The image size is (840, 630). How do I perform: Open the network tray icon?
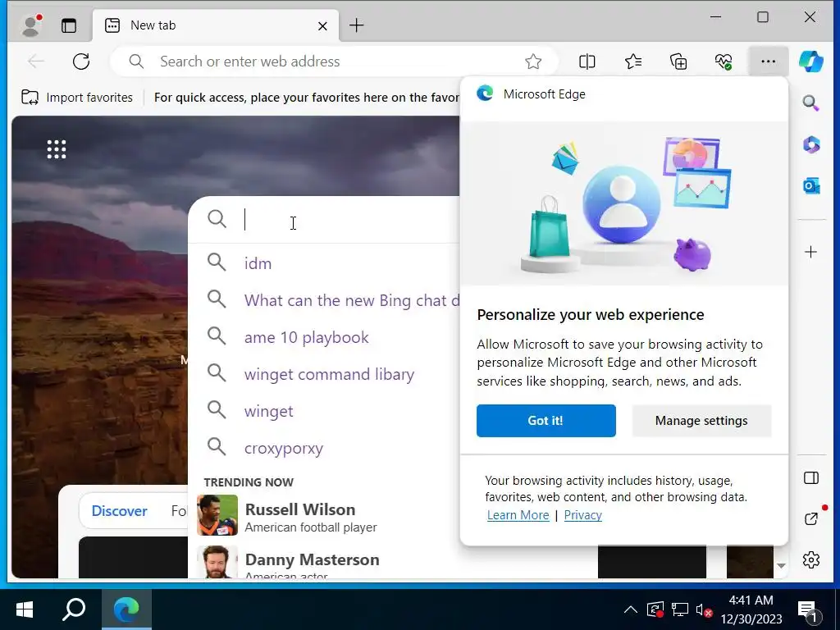[680, 609]
